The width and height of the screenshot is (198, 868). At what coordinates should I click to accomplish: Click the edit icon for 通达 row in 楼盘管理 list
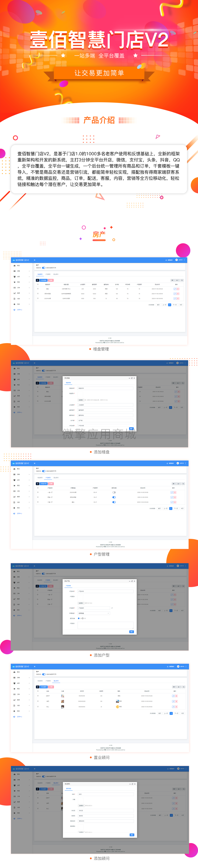click(x=175, y=289)
